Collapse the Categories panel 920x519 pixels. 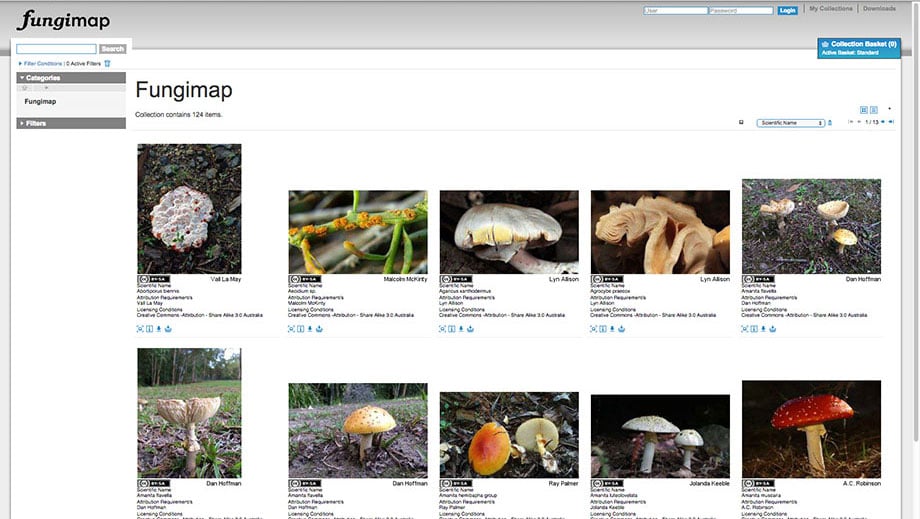pyautogui.click(x=21, y=78)
